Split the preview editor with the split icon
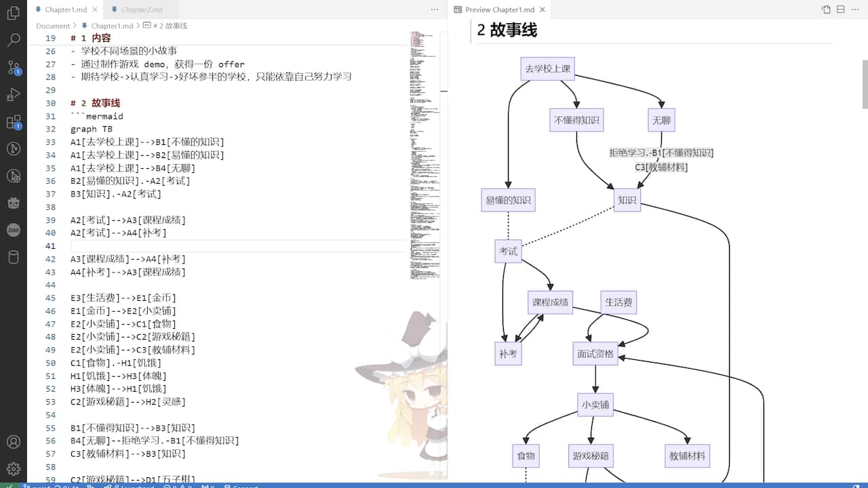Viewport: 868px width, 488px height. point(841,9)
